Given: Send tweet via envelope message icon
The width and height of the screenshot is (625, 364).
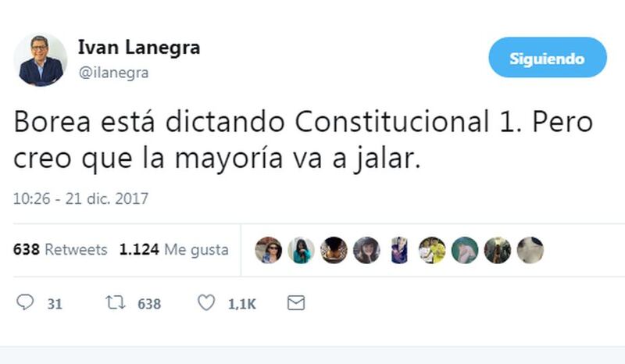Looking at the screenshot, I should coord(296,303).
